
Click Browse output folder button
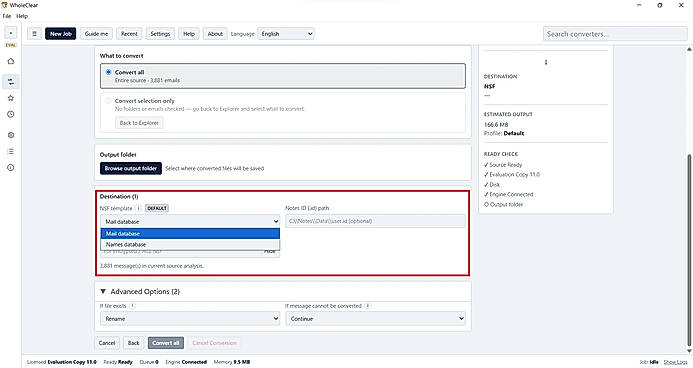click(x=131, y=168)
